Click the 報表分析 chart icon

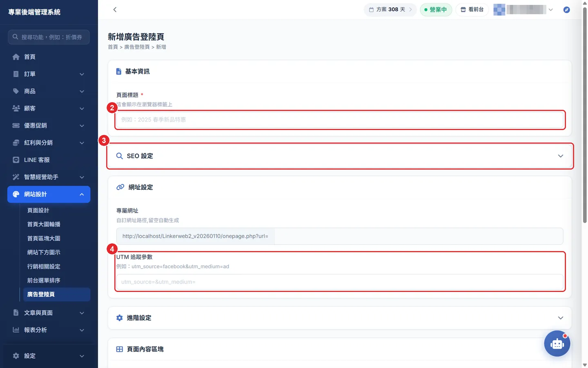[16, 330]
